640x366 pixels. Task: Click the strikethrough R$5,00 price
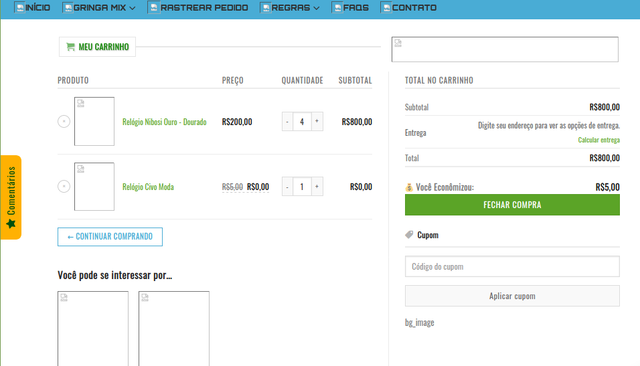click(x=232, y=187)
